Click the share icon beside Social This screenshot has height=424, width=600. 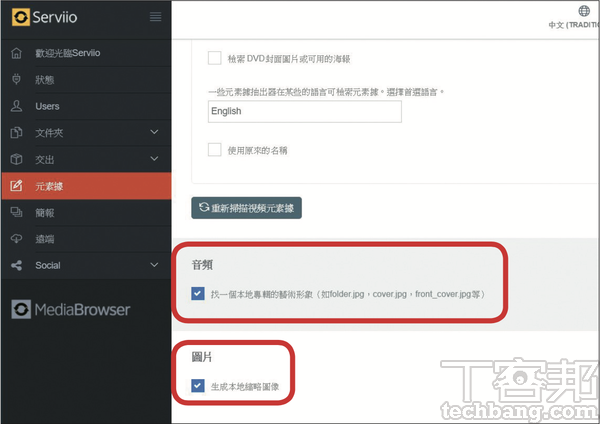pyautogui.click(x=16, y=266)
